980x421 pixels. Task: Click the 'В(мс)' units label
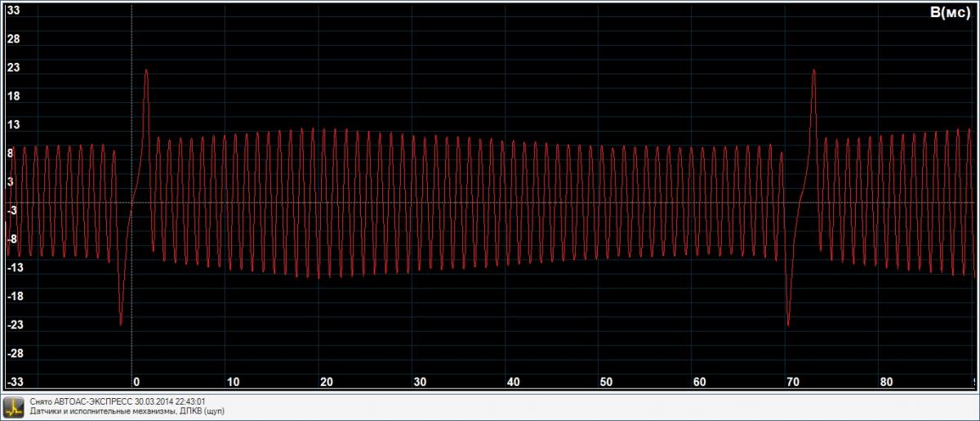point(949,12)
